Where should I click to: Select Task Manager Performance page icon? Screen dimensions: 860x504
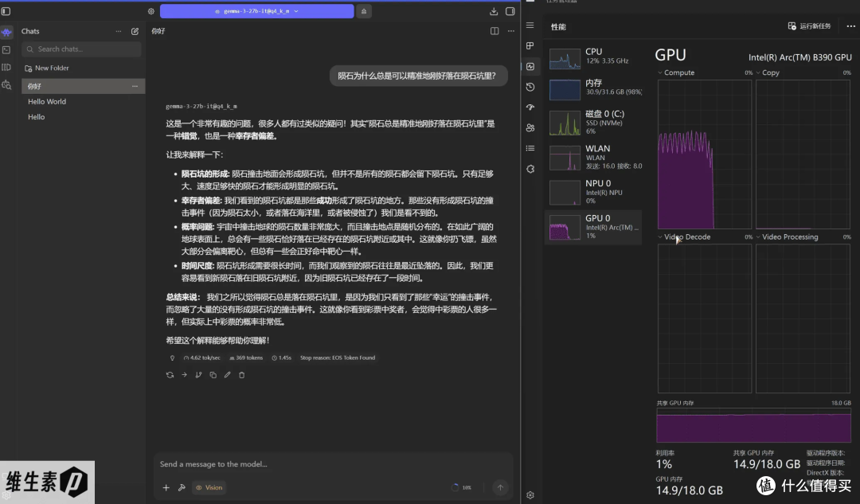tap(530, 66)
